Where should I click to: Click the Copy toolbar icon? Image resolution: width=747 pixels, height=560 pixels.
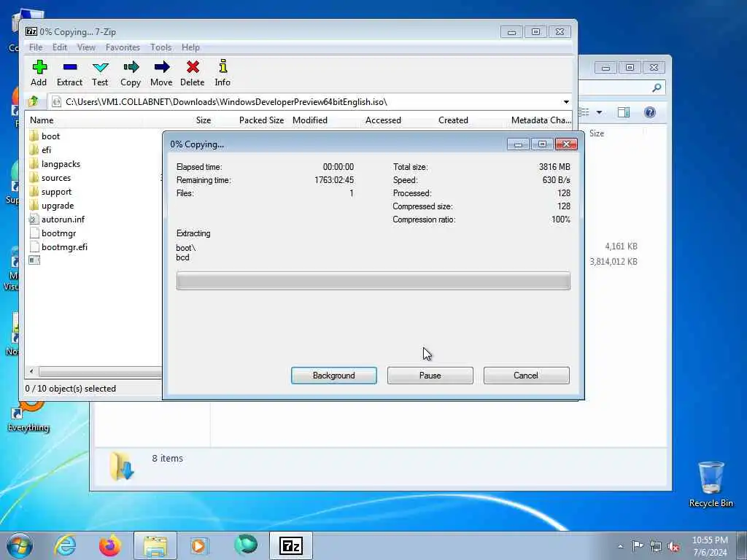click(x=131, y=73)
